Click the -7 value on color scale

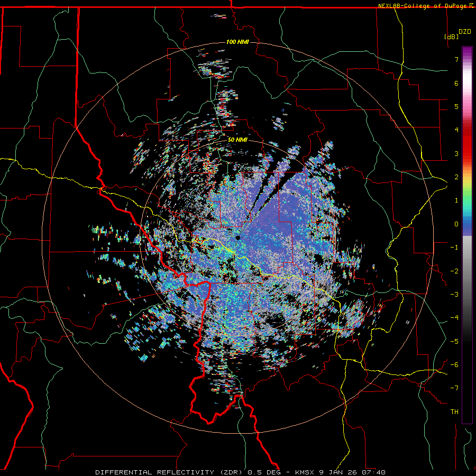pyautogui.click(x=454, y=388)
